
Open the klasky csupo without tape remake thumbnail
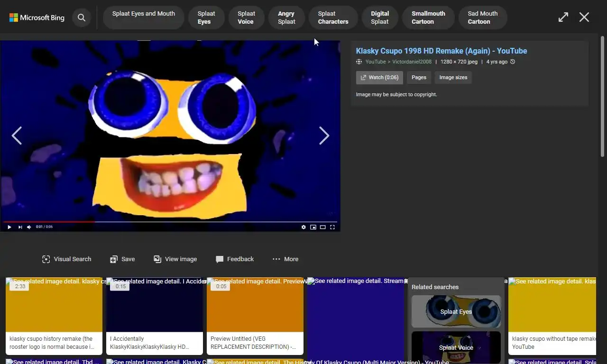tap(552, 316)
